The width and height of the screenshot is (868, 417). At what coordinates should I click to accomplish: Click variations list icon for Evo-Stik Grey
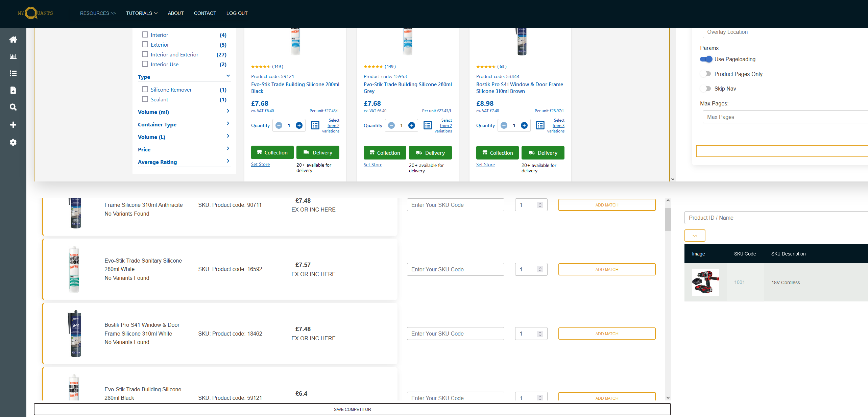click(x=428, y=125)
